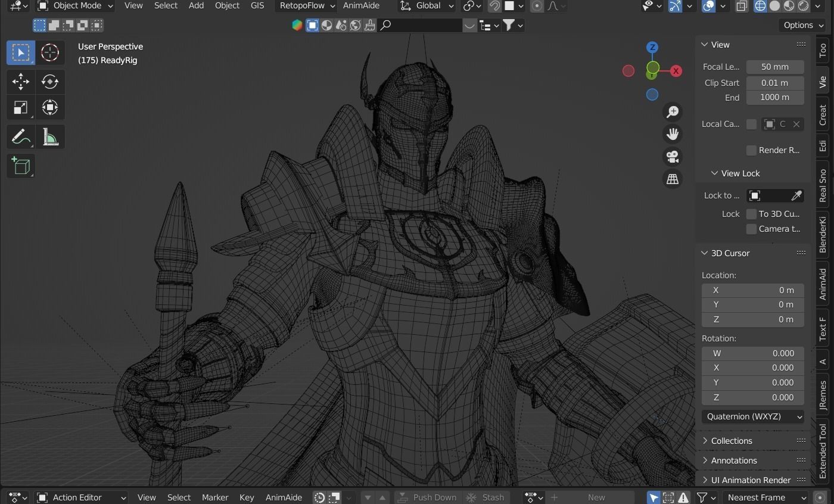
Task: Select the Cursor tool
Action: click(x=50, y=52)
